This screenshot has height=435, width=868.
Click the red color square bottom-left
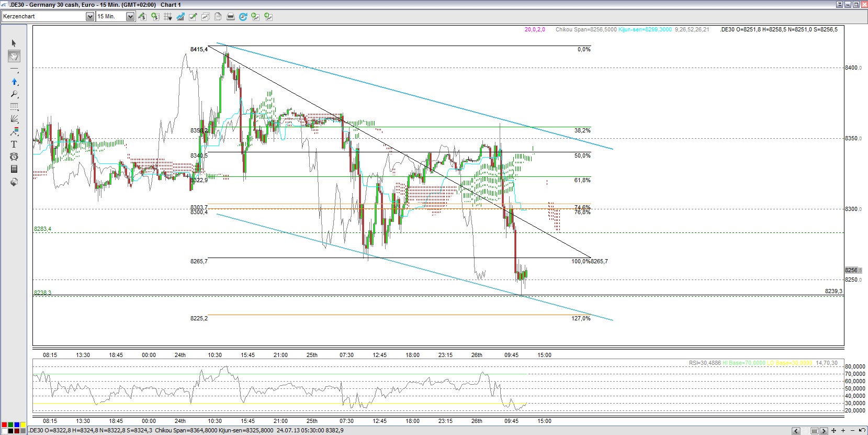point(5,425)
